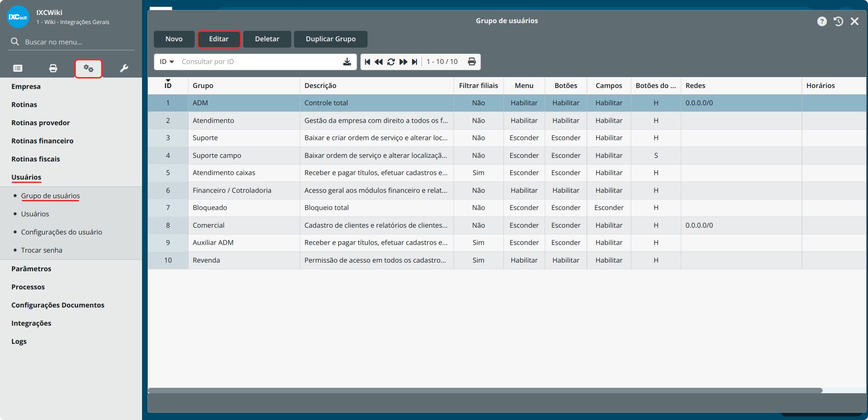The image size is (868, 420).
Task: Expand the Processos menu
Action: [28, 287]
